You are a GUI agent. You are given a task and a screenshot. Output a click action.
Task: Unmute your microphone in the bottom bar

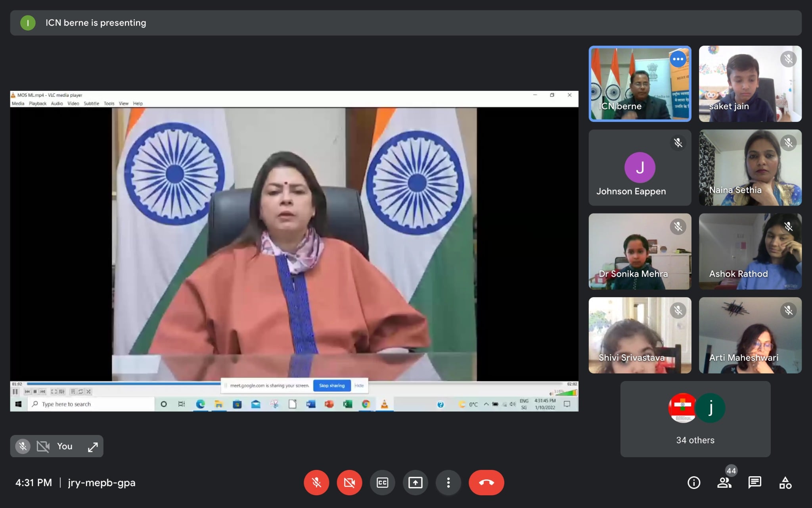(316, 483)
